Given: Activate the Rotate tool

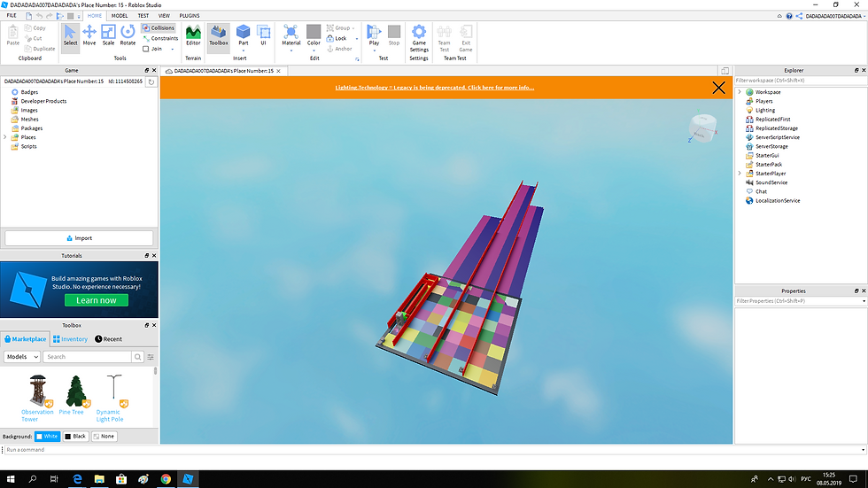Looking at the screenshot, I should 128,36.
